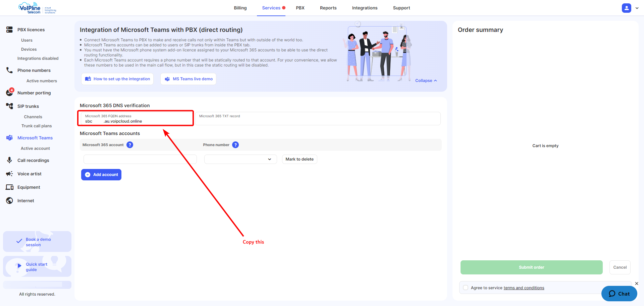The height and width of the screenshot is (306, 644).
Task: Click the Microsoft 365 FQDN address field
Action: [137, 119]
